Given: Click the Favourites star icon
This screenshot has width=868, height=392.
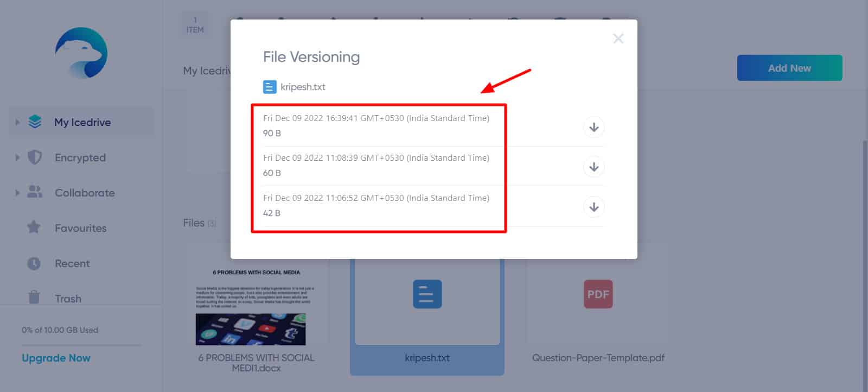Looking at the screenshot, I should coord(34,227).
